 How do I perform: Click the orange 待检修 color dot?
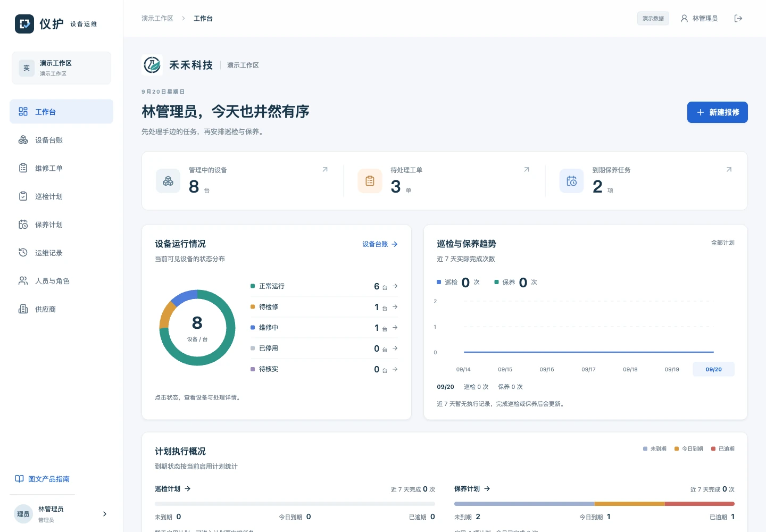253,307
